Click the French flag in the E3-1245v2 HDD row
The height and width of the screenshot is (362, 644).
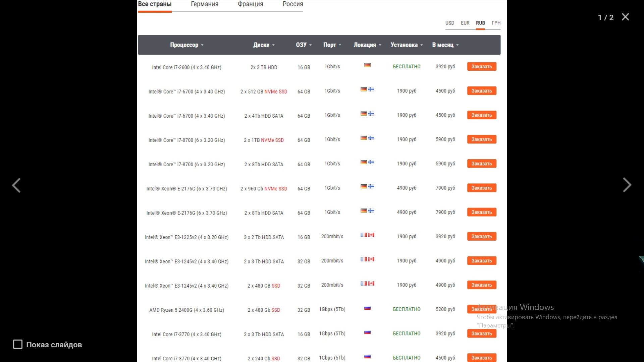[364, 259]
